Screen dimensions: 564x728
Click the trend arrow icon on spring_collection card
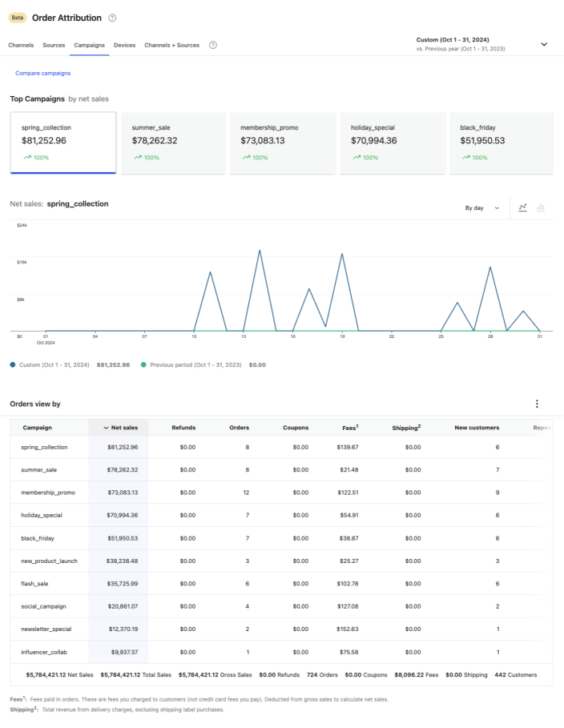click(27, 158)
